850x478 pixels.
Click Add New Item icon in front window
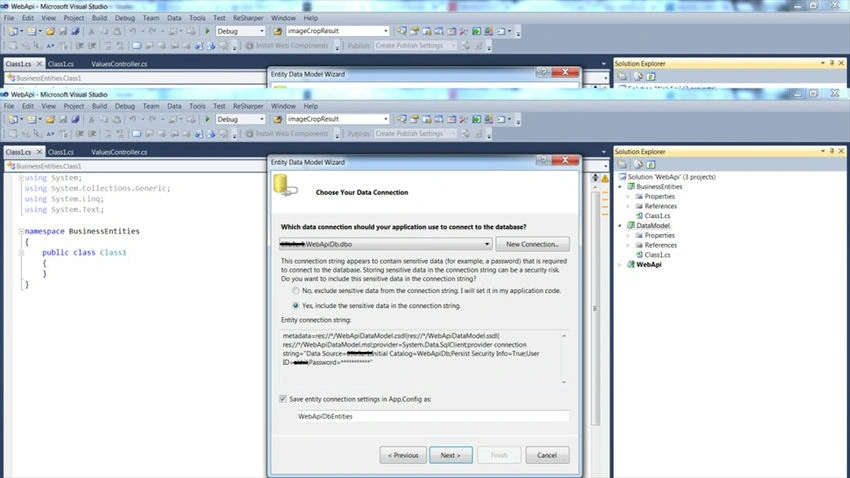(32, 119)
